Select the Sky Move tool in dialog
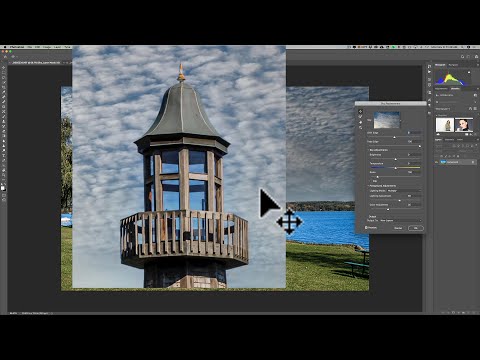480x360 pixels. (360, 111)
